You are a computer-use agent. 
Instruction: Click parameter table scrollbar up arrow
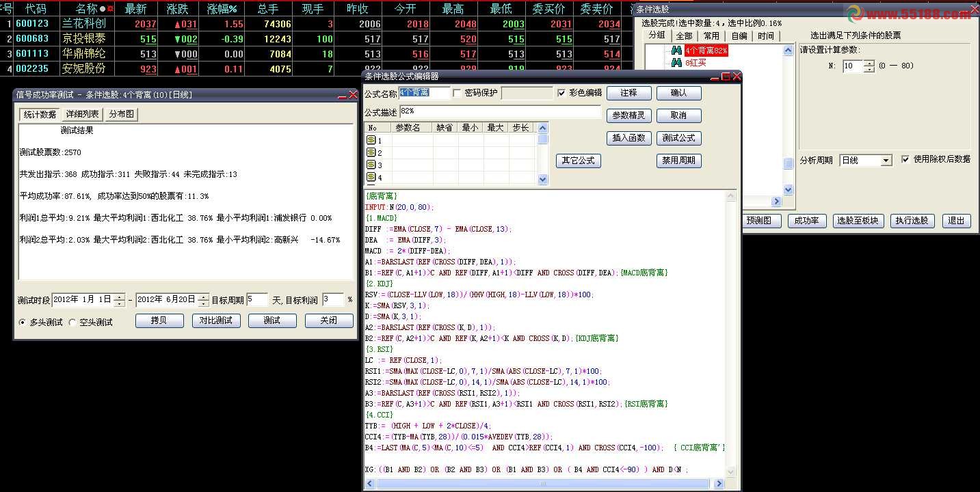click(x=543, y=128)
